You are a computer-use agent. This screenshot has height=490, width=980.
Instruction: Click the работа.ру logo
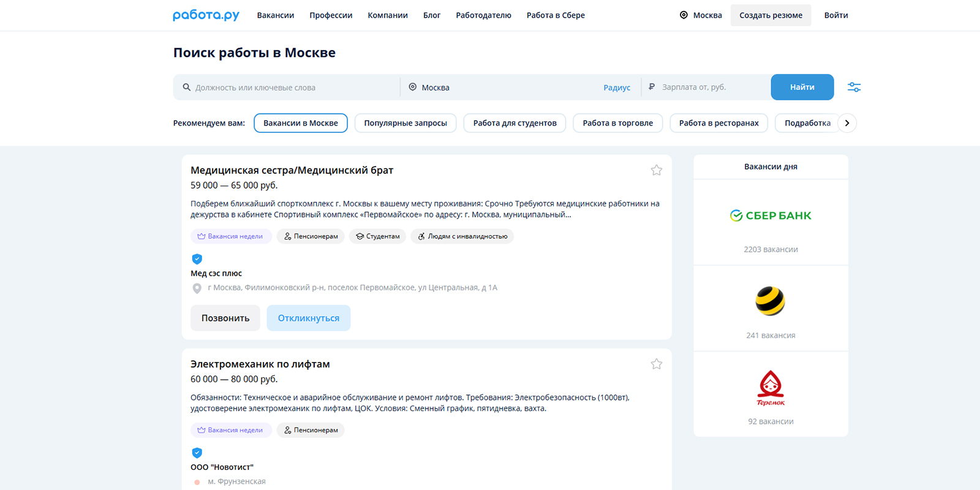pos(206,15)
